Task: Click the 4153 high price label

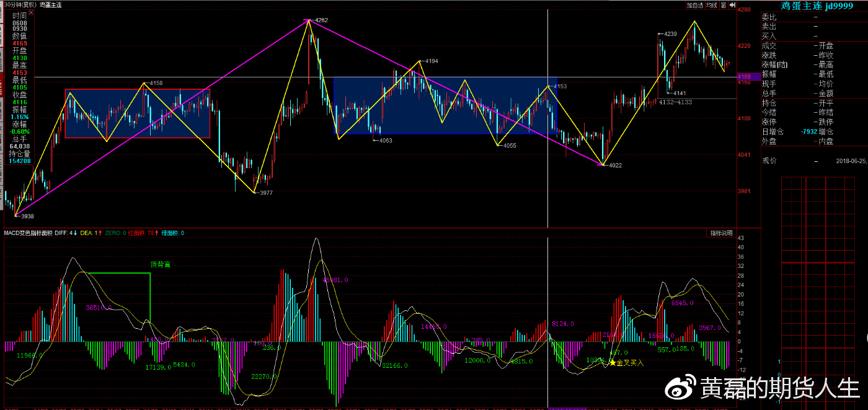Action: tap(560, 86)
